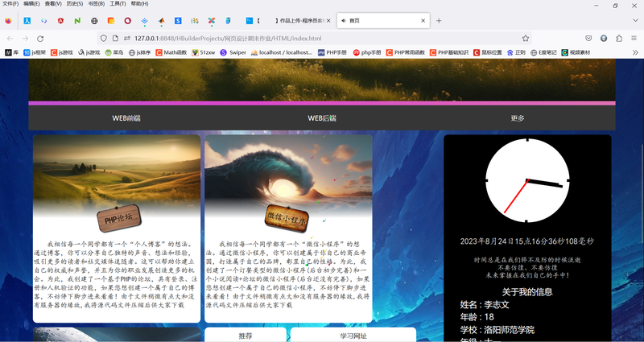Switch to the pinned blue S tab
The image size is (644, 342).
point(178,21)
